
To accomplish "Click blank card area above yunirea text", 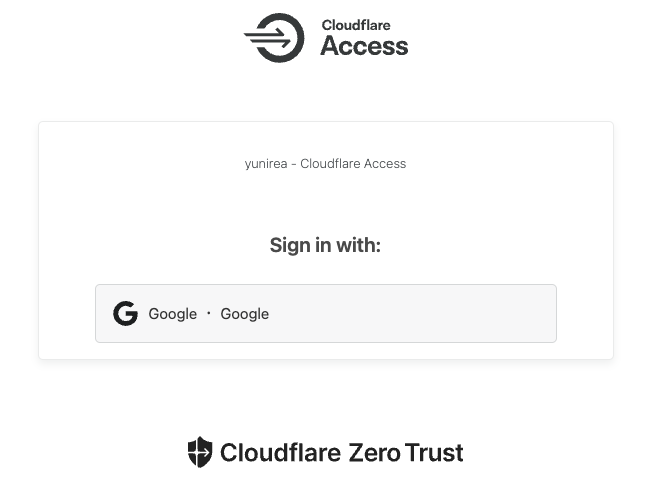I will pos(325,138).
